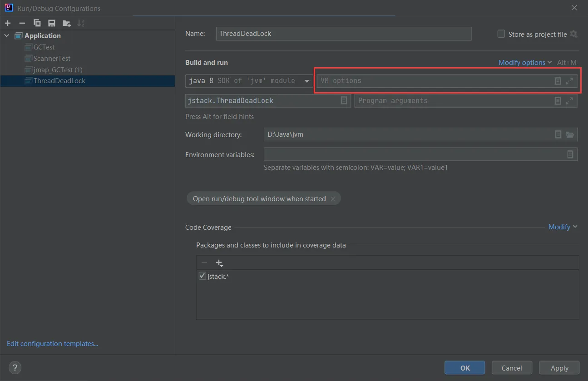This screenshot has width=588, height=381.
Task: Open the help question mark button
Action: [x=15, y=368]
